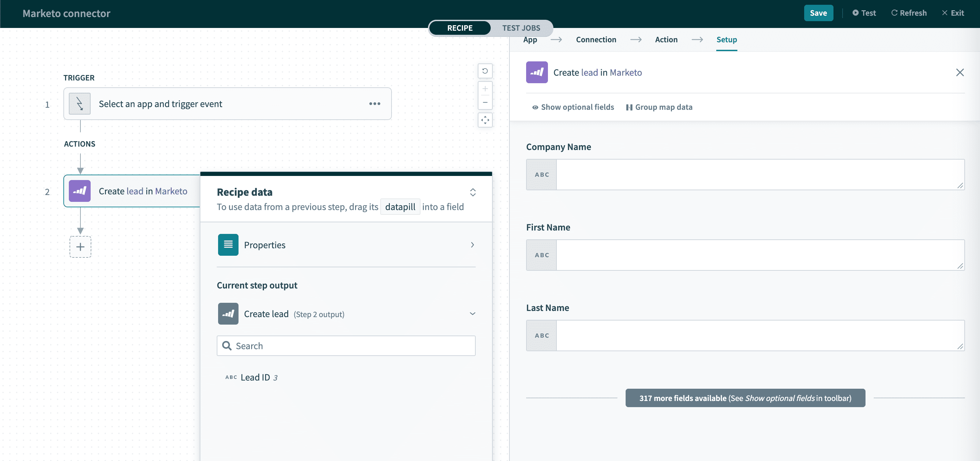
Task: Click the Marketo icon on step 2
Action: click(x=79, y=191)
